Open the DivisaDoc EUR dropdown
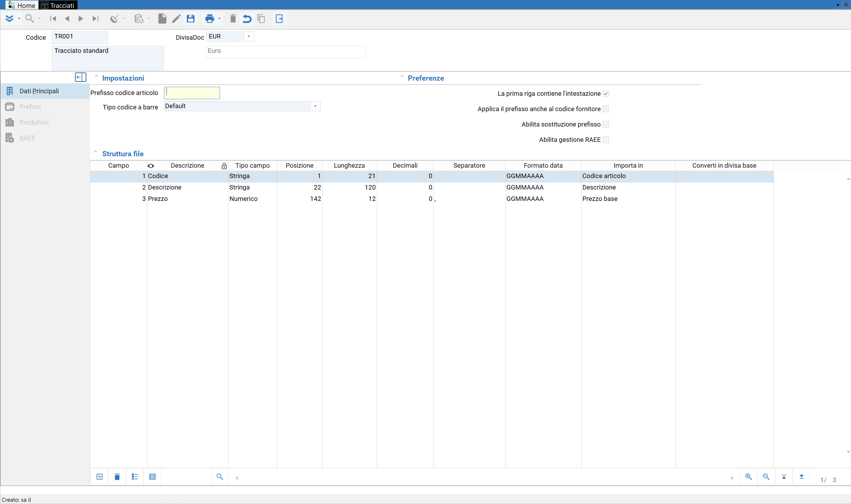The image size is (851, 504). coord(249,36)
